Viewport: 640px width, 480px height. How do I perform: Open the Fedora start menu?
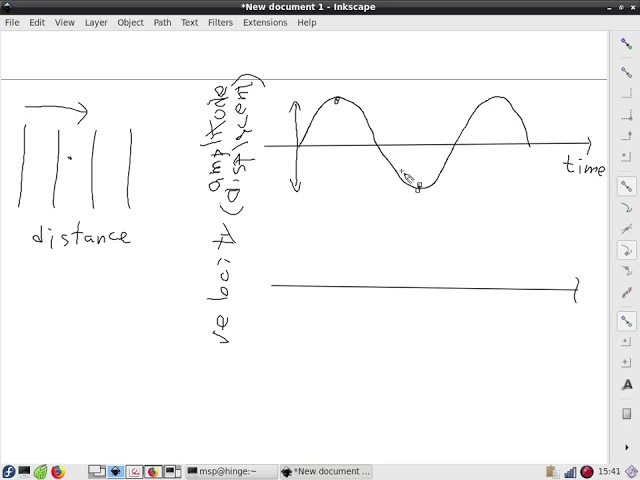point(8,472)
